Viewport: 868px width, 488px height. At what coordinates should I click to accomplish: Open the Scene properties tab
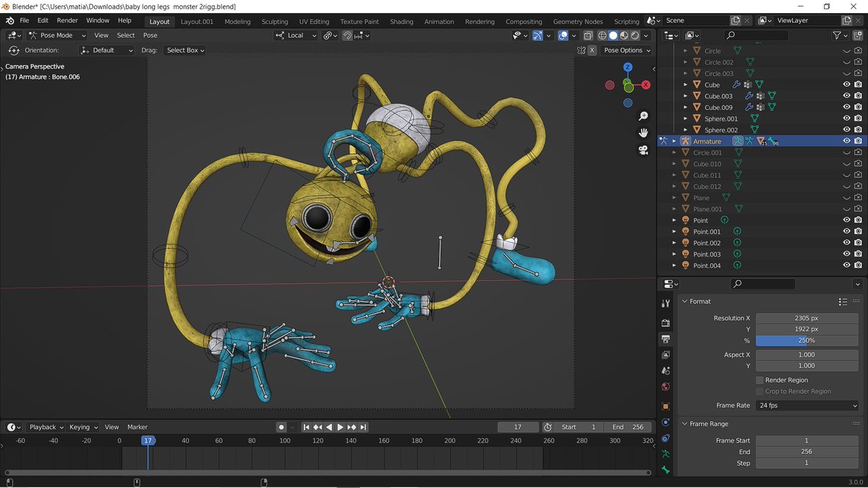pos(665,372)
